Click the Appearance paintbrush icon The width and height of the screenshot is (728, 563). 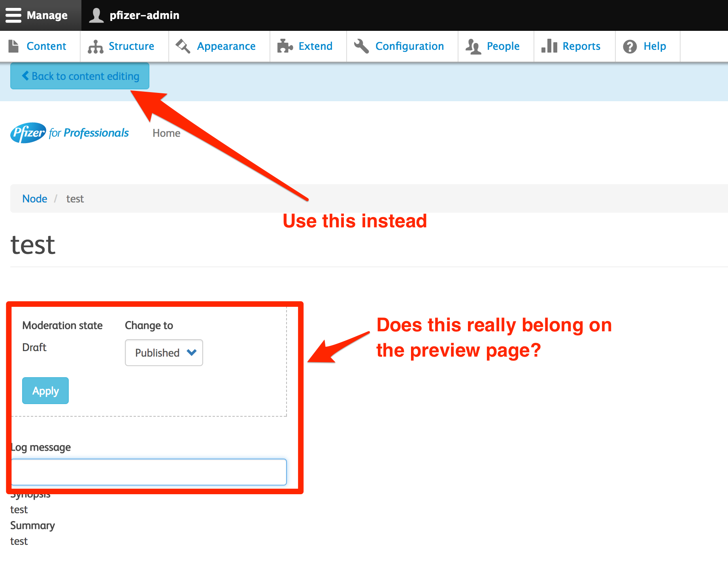tap(183, 46)
